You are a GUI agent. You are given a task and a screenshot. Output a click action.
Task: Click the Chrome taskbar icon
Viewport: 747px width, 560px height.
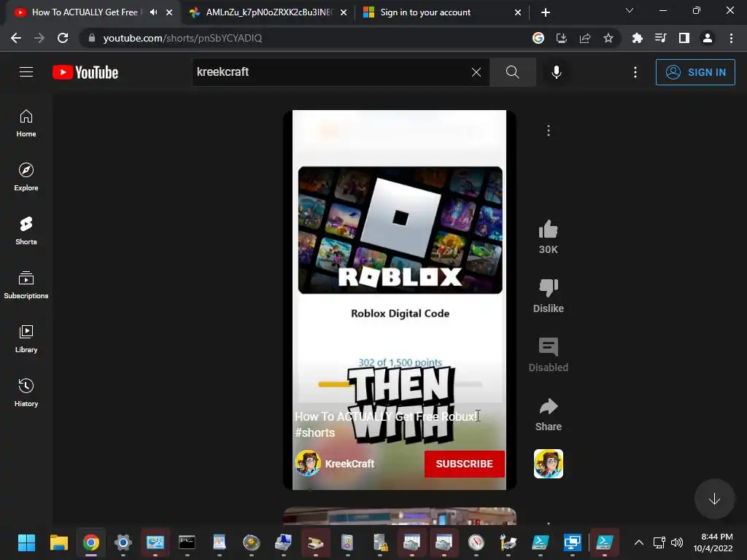tap(91, 542)
